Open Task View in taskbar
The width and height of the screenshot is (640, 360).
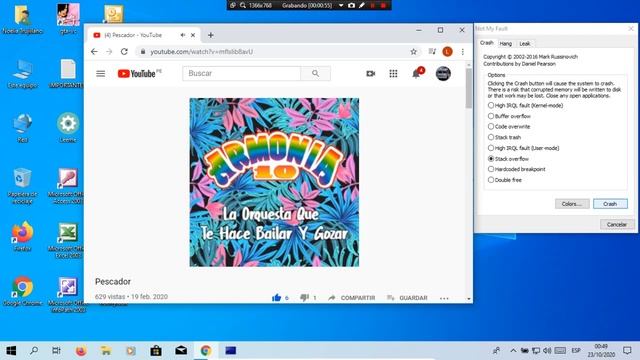point(56,351)
